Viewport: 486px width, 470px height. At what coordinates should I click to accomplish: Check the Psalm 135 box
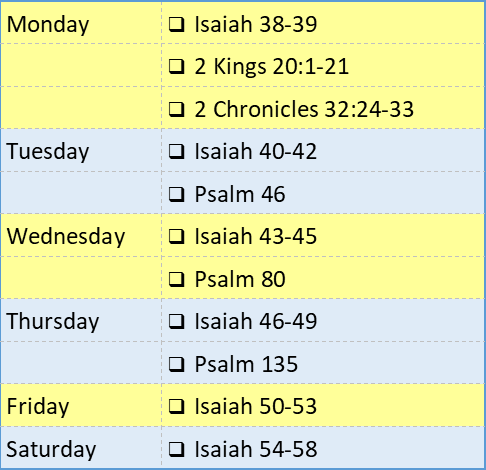(176, 364)
